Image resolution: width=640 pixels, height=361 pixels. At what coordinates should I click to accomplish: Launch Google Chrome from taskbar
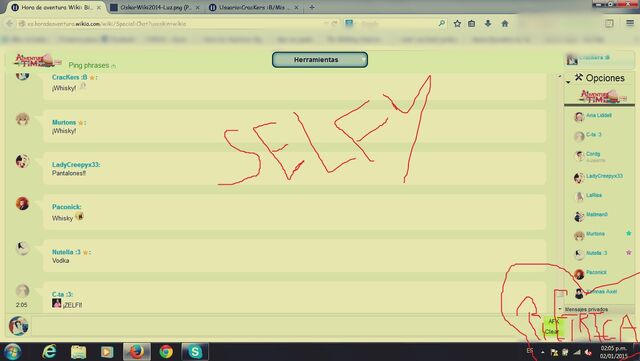pos(166,352)
